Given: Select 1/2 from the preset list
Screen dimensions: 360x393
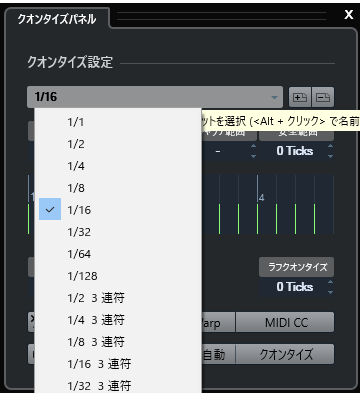Looking at the screenshot, I should click(x=118, y=144).
